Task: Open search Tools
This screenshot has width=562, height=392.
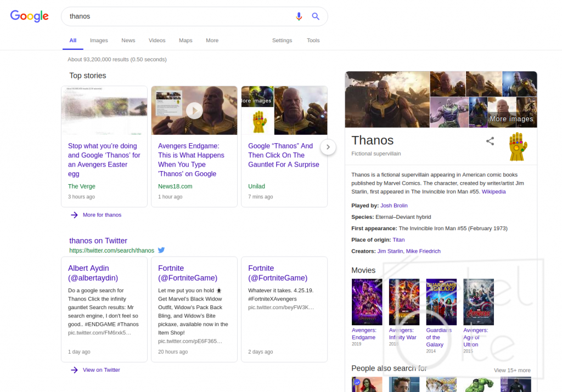Action: point(313,41)
